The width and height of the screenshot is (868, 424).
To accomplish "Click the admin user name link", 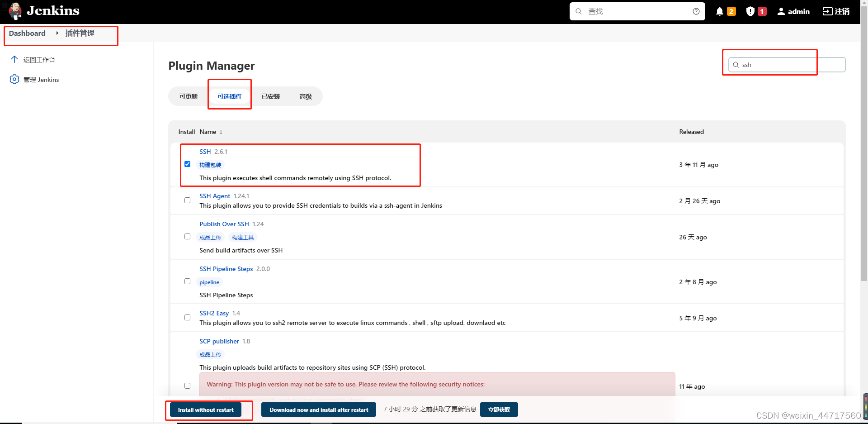I will coord(799,11).
